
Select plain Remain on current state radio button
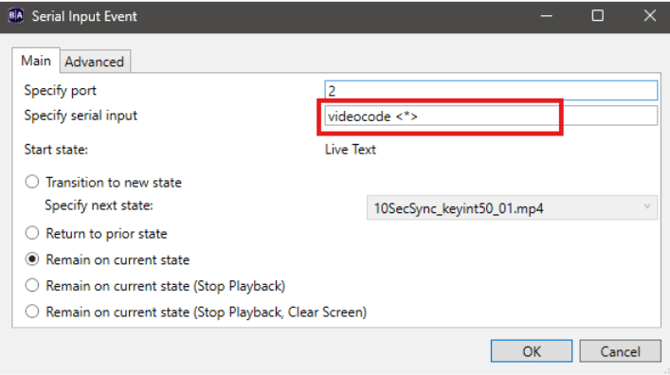pos(32,259)
